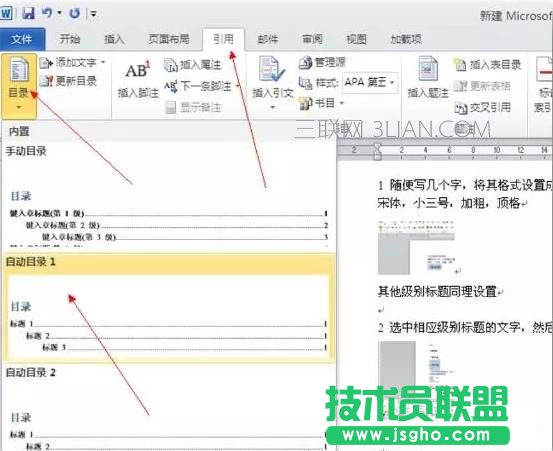Image resolution: width=553 pixels, height=451 pixels.
Task: Open the 文件 tab
Action: 22,39
